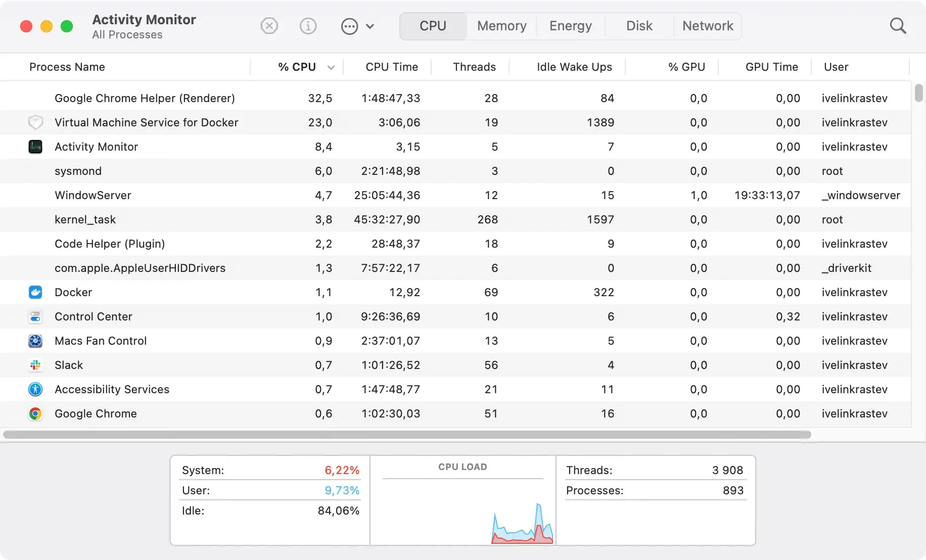Click the CPU Load graph
Viewport: 926px width, 560px height.
click(x=462, y=511)
